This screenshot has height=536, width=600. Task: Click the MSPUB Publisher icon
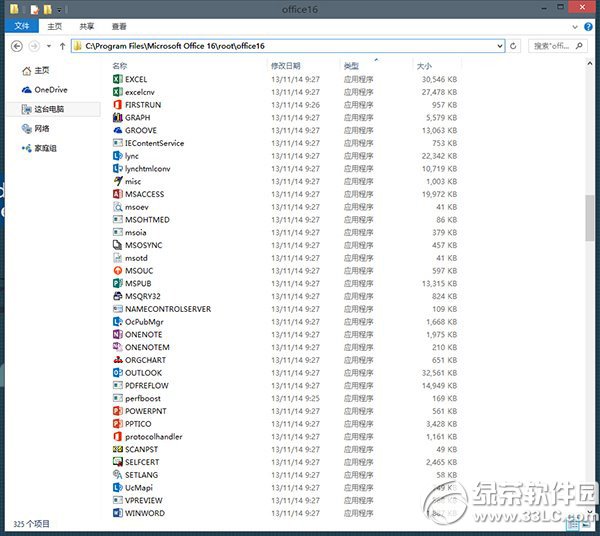point(117,283)
